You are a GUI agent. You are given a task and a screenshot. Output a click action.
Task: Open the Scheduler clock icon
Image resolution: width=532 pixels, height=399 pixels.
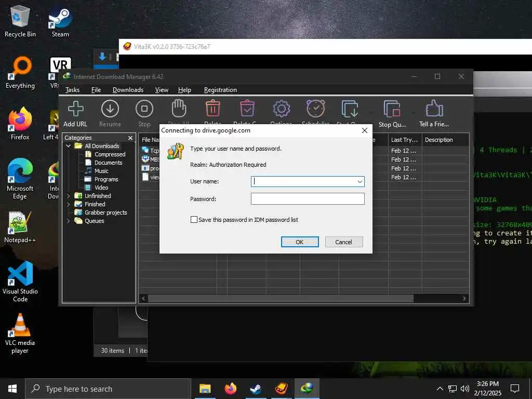coord(315,109)
